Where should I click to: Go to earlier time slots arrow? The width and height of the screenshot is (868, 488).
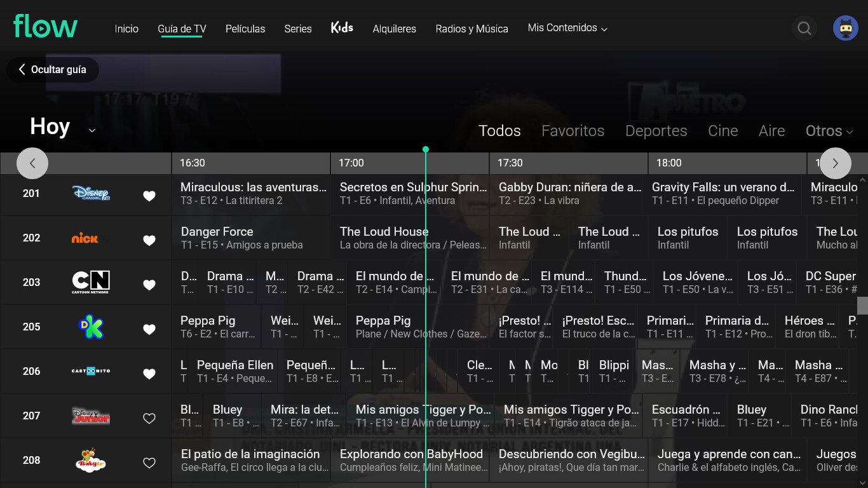32,163
